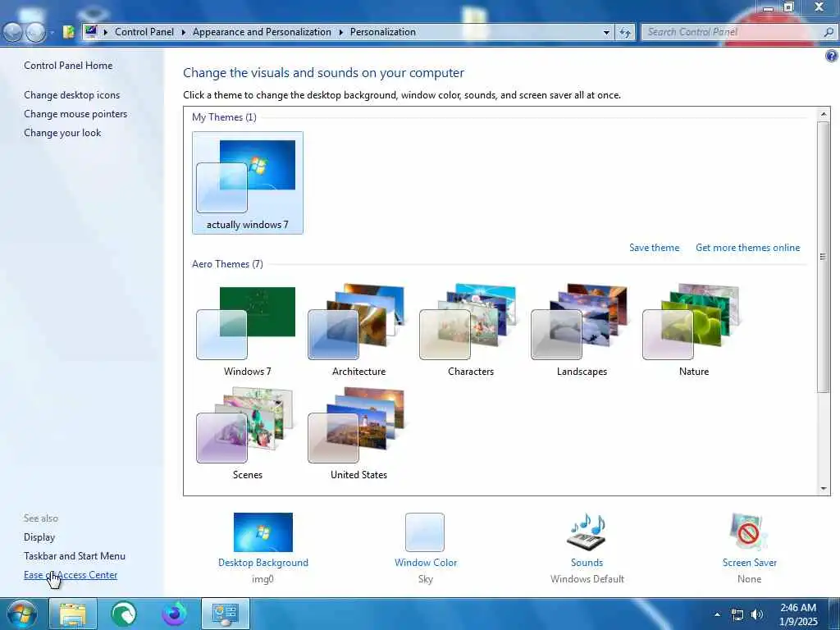The image size is (840, 630).
Task: Open the address bar history dropdown arrow
Action: point(606,32)
